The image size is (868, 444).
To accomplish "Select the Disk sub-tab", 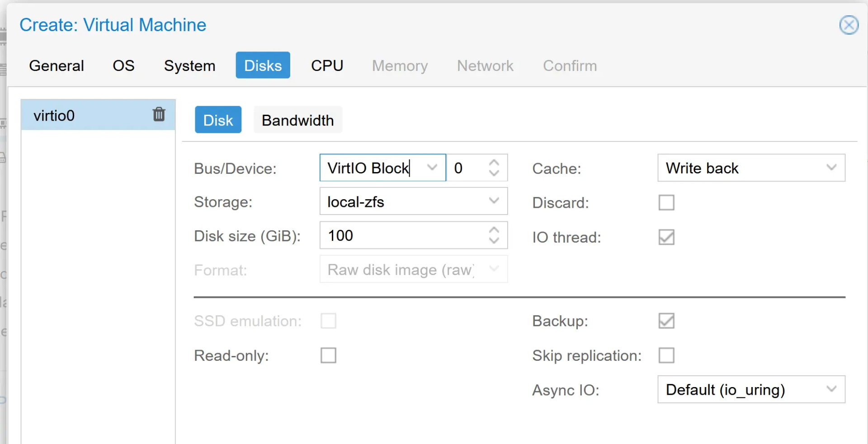I will pyautogui.click(x=218, y=120).
